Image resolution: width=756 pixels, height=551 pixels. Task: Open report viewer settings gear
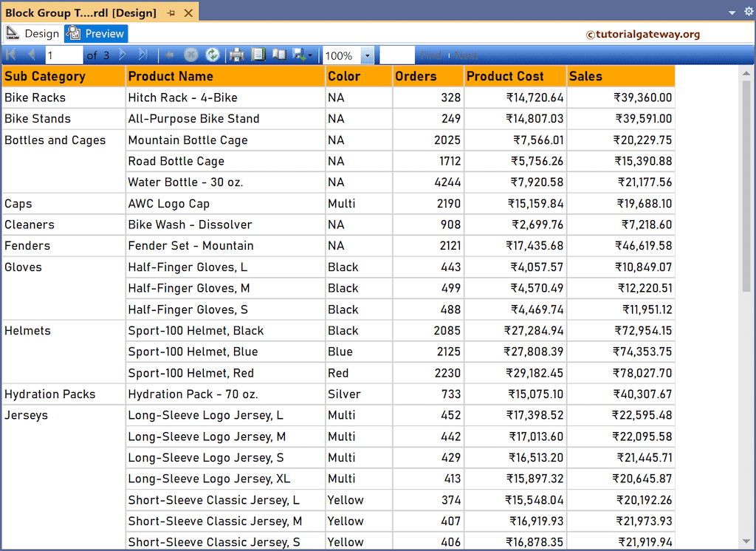748,12
